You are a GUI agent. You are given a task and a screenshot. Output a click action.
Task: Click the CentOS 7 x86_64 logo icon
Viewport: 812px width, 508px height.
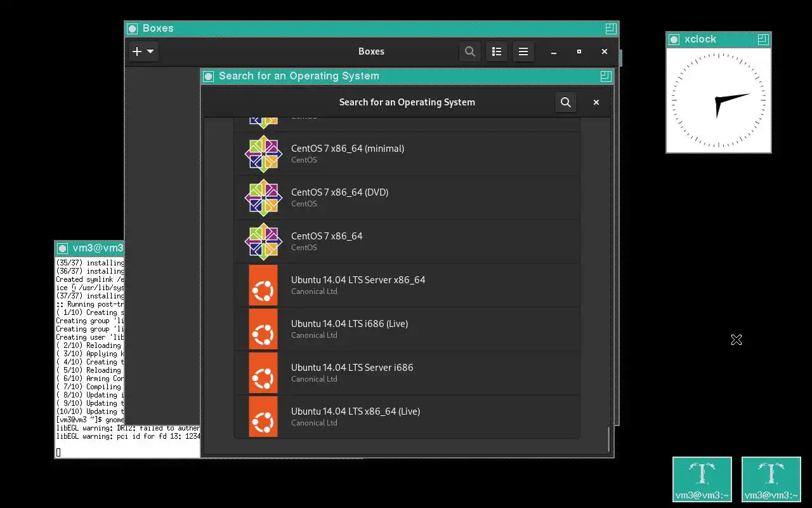(263, 241)
